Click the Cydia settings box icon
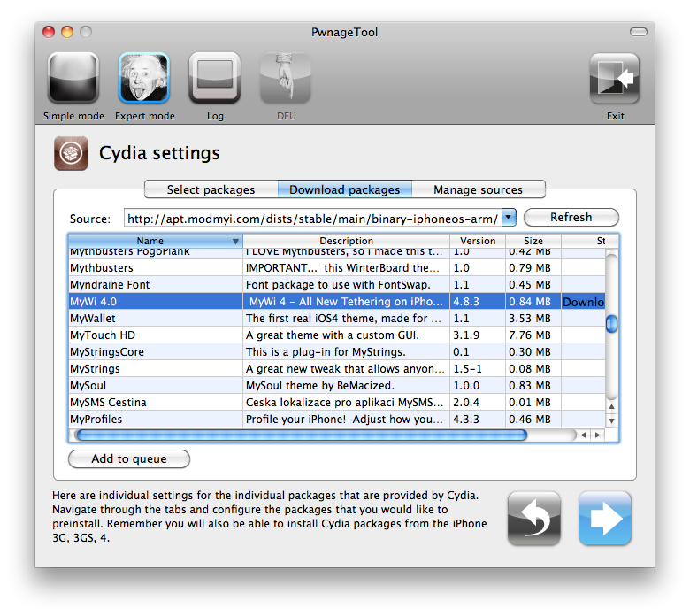 pos(71,153)
